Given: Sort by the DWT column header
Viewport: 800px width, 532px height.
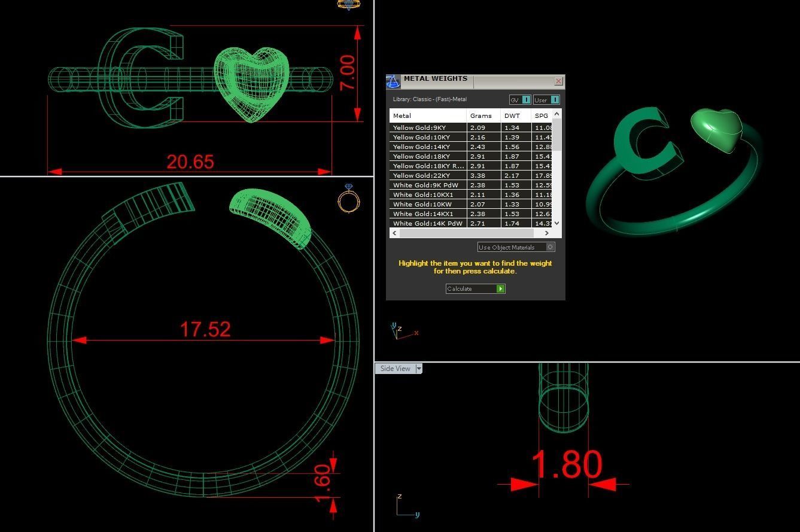Looking at the screenshot, I should coord(516,115).
